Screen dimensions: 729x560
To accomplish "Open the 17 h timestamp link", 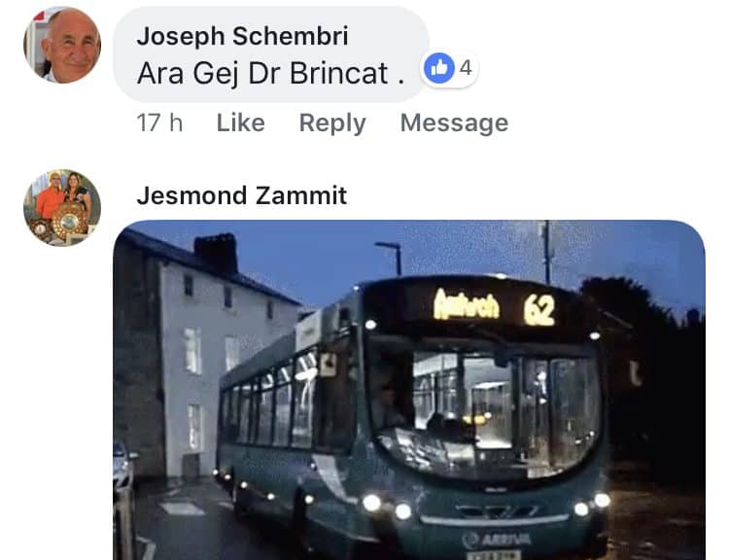I will tap(159, 122).
